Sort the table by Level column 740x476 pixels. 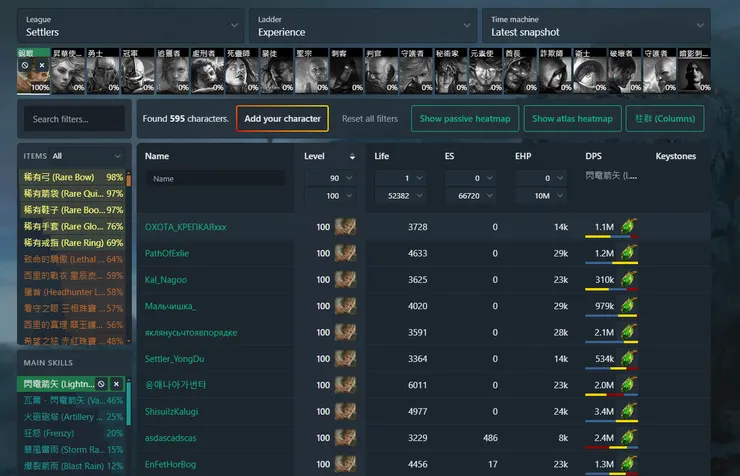315,157
